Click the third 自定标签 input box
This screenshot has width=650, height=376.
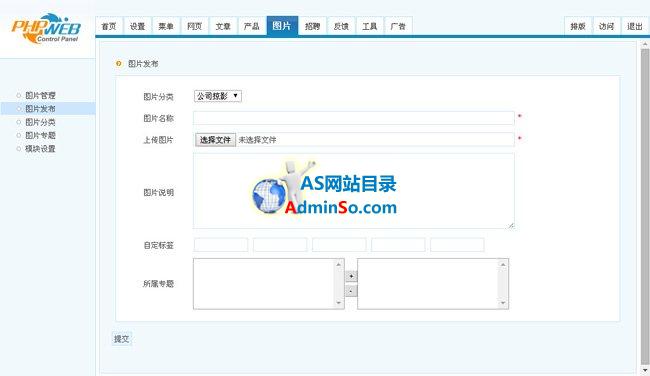point(339,245)
